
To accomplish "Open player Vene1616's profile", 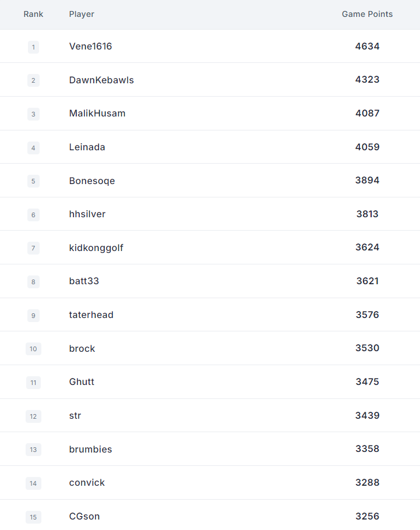I will pos(90,47).
